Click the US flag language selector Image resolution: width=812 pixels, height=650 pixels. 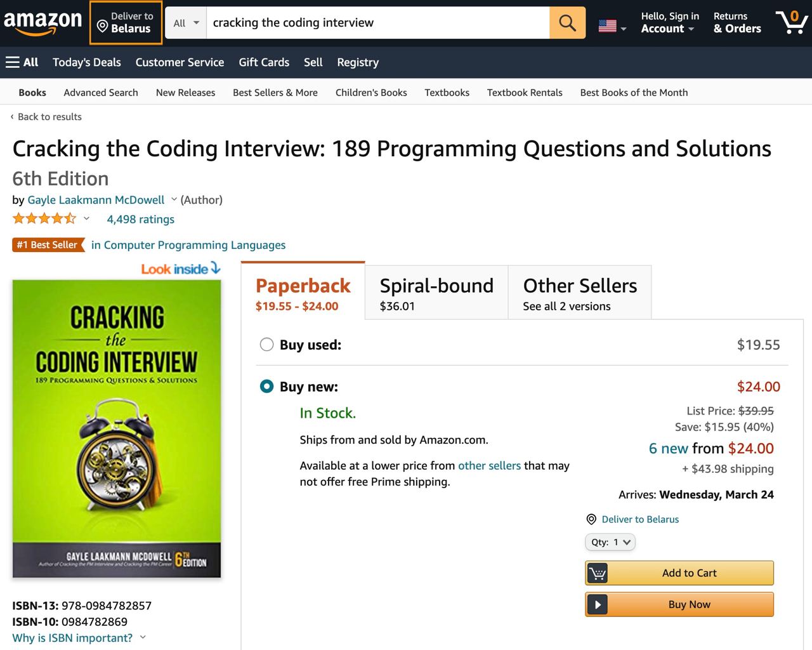point(612,26)
